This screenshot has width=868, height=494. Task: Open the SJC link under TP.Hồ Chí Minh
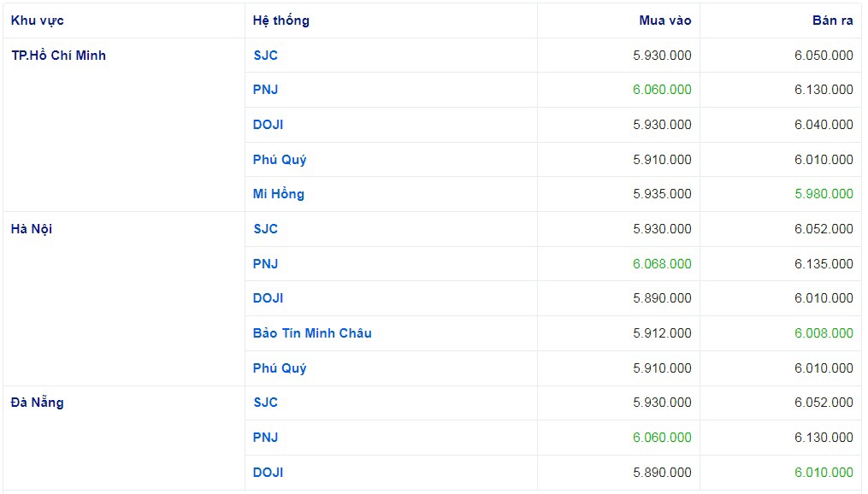pos(265,56)
